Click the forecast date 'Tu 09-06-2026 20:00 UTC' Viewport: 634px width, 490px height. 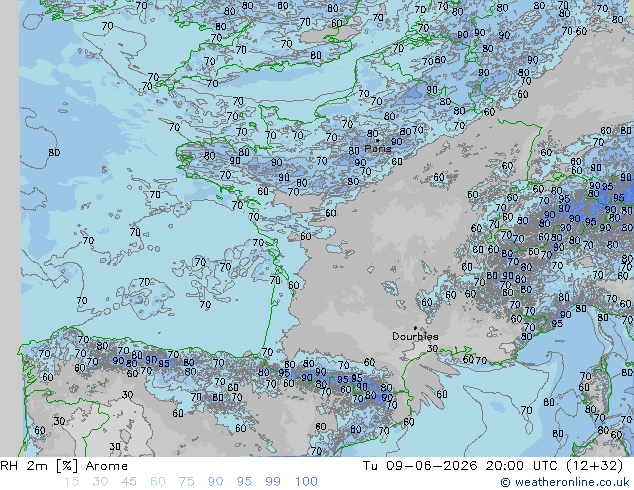[460, 466]
